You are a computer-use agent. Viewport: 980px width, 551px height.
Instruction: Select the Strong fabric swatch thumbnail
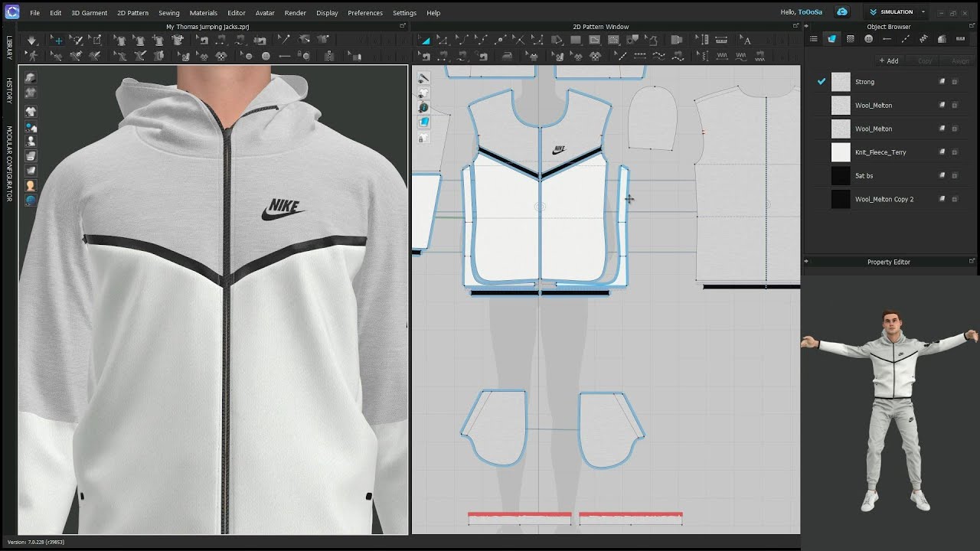click(x=841, y=82)
